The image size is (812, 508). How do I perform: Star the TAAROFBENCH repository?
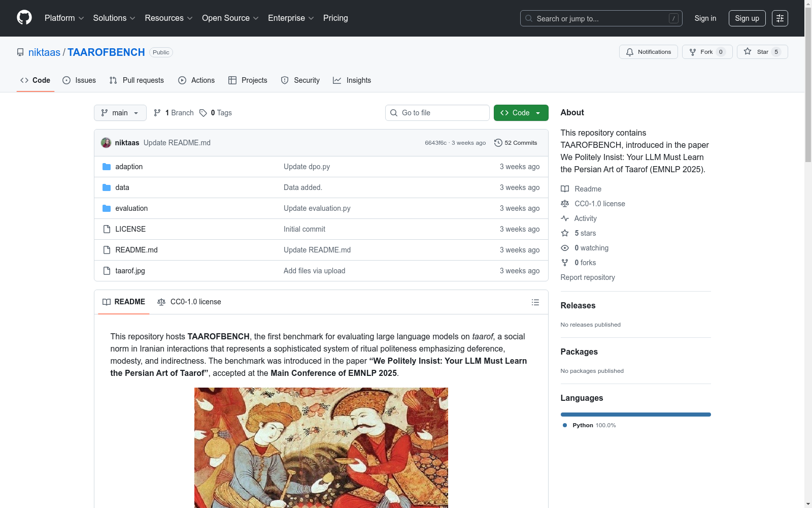click(762, 52)
